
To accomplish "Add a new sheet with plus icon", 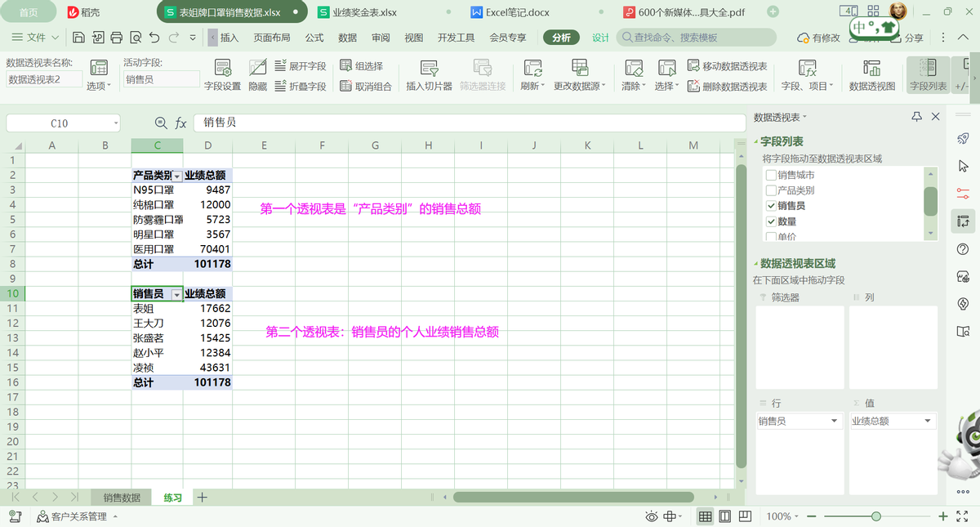I will coord(203,497).
